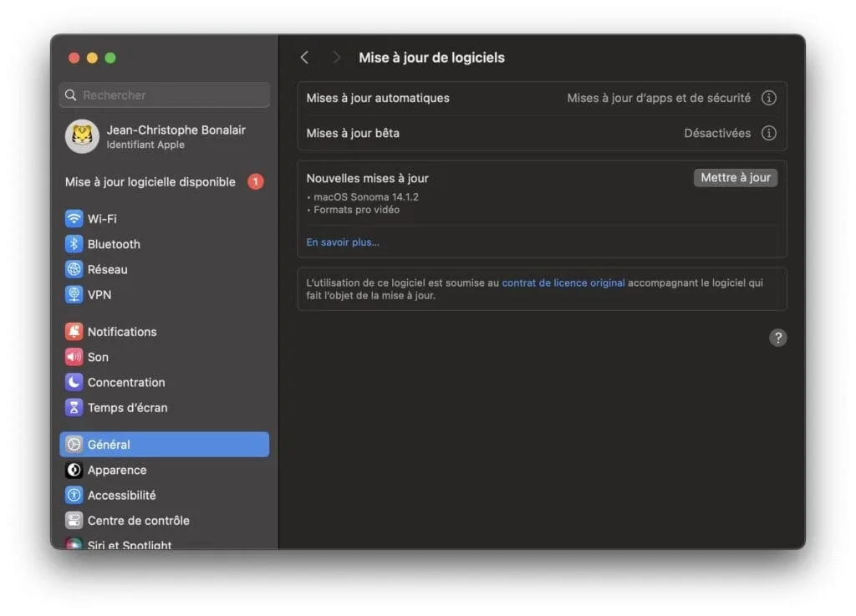Show info about Mises à jour automatiques
Screen dimensions: 856x616
[x=768, y=97]
